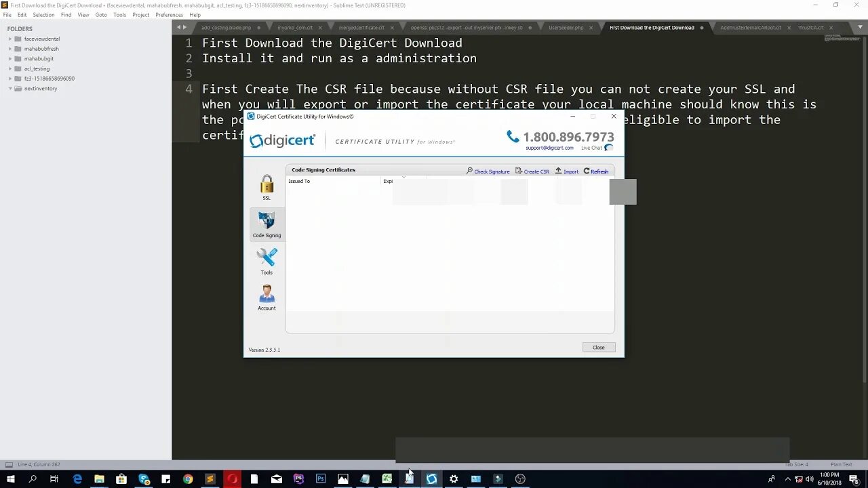
Task: Go to previous tab using left arrow
Action: pos(179,27)
